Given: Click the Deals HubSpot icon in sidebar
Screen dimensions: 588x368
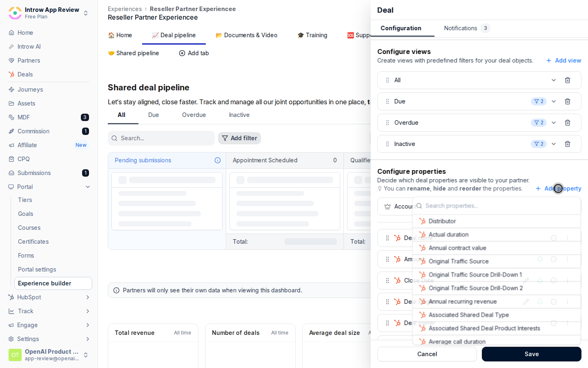Looking at the screenshot, I should point(11,74).
